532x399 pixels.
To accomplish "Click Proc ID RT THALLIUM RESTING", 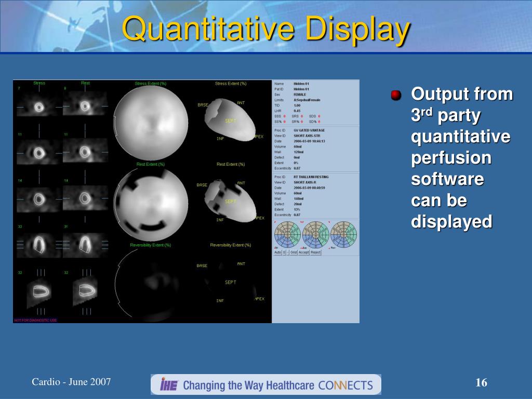I will click(x=311, y=177).
